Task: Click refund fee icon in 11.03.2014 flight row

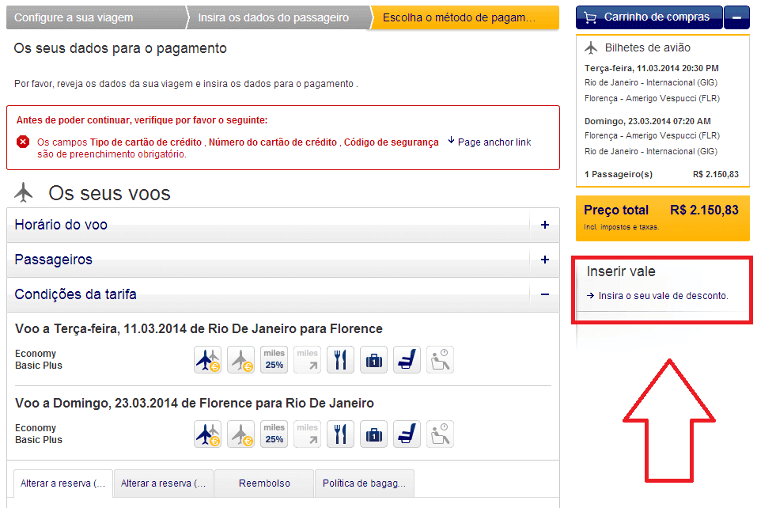Action: point(241,360)
